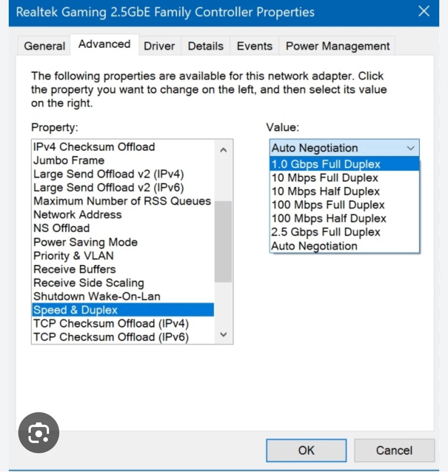This screenshot has height=476, width=448.
Task: Select Large Send Offload v2 (IPv4)
Action: pos(123,174)
